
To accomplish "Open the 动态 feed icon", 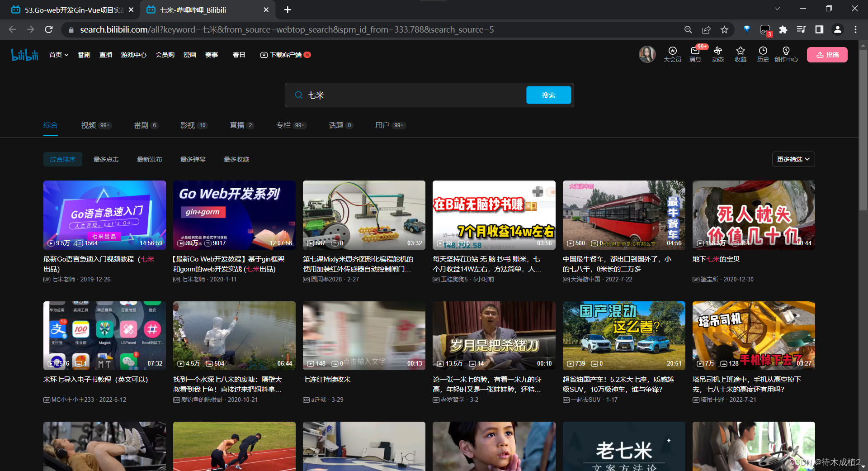I will [718, 54].
